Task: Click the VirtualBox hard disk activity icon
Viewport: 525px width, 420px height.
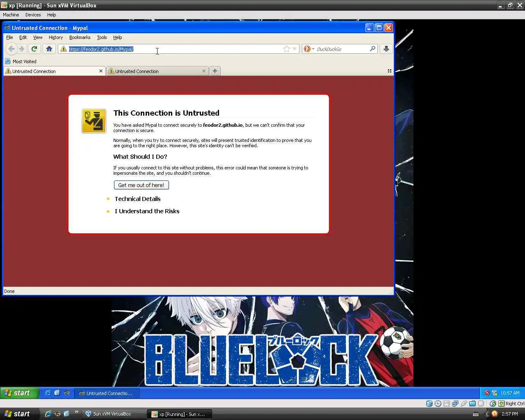Action: pyautogui.click(x=429, y=404)
